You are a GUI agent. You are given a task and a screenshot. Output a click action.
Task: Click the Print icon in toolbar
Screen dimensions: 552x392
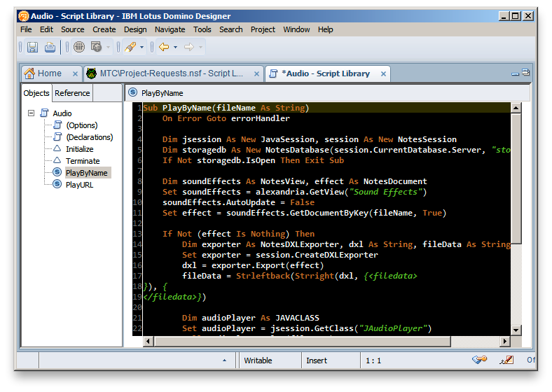coord(50,47)
